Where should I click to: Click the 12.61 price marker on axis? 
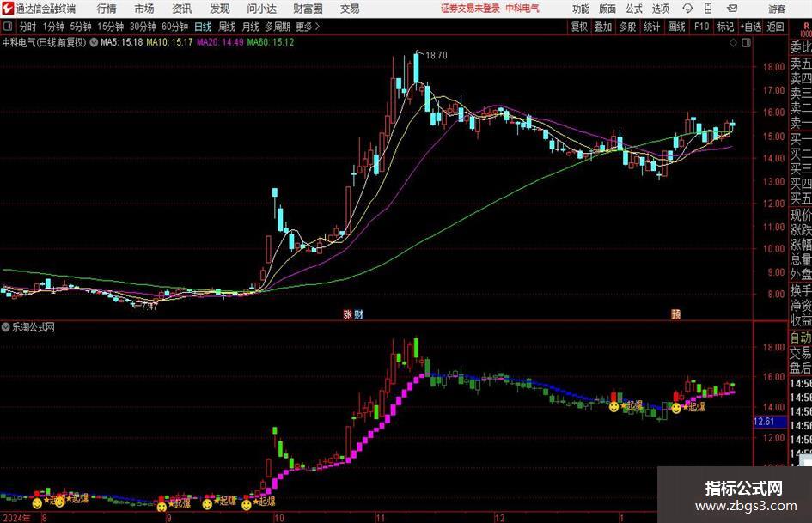tap(763, 422)
